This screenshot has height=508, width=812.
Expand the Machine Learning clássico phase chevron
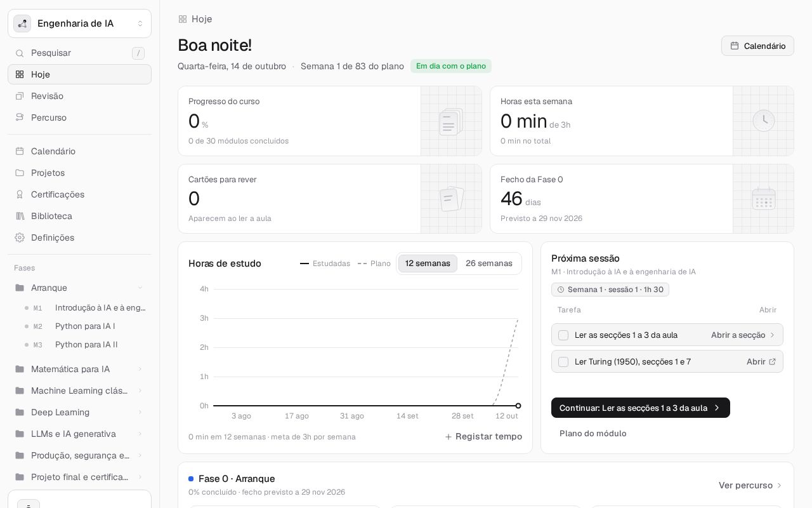click(140, 391)
